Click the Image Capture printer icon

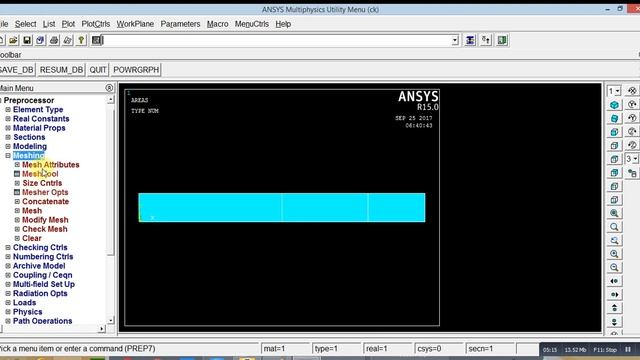[x=54, y=40]
